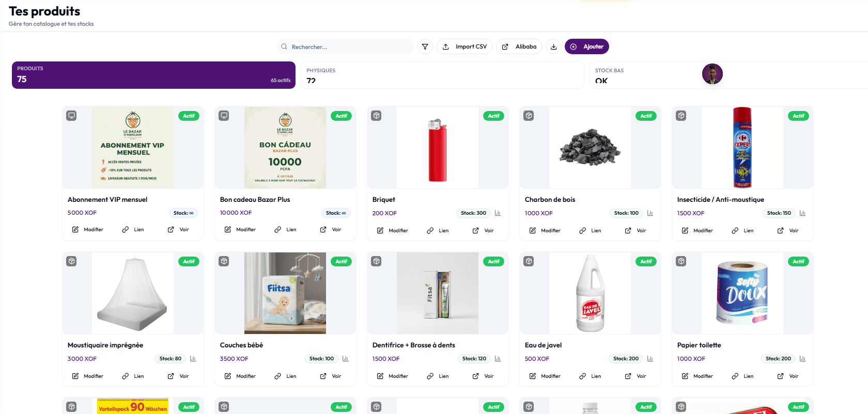Image resolution: width=868 pixels, height=414 pixels.
Task: Click the Actif badge on Papier toilette
Action: click(798, 261)
